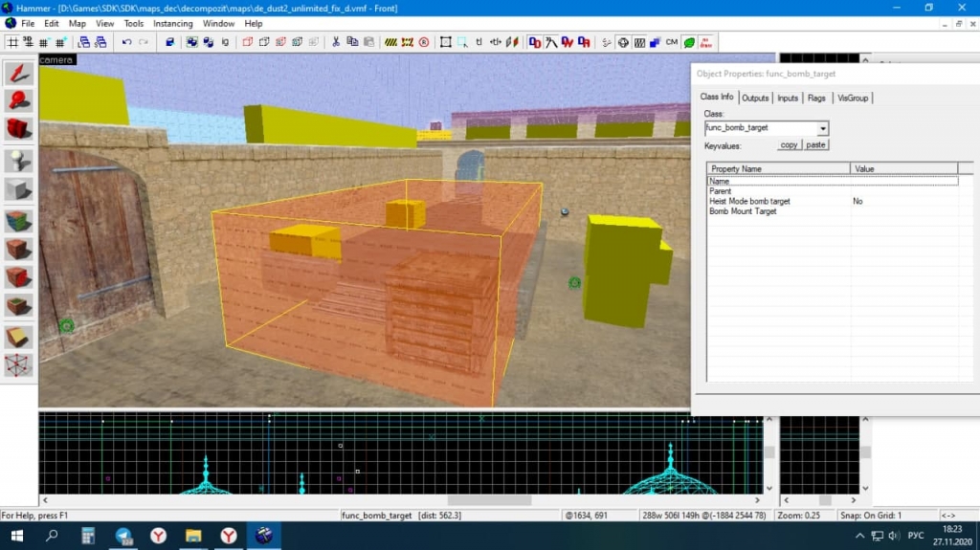Viewport: 980px width, 550px height.
Task: Open the Class dropdown for func_bomb_target
Action: point(823,128)
